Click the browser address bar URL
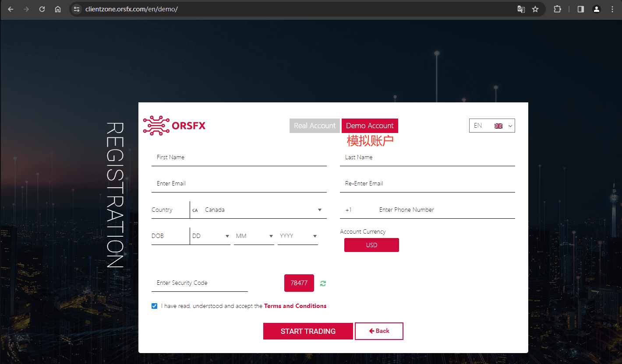The height and width of the screenshot is (364, 622). tap(131, 9)
